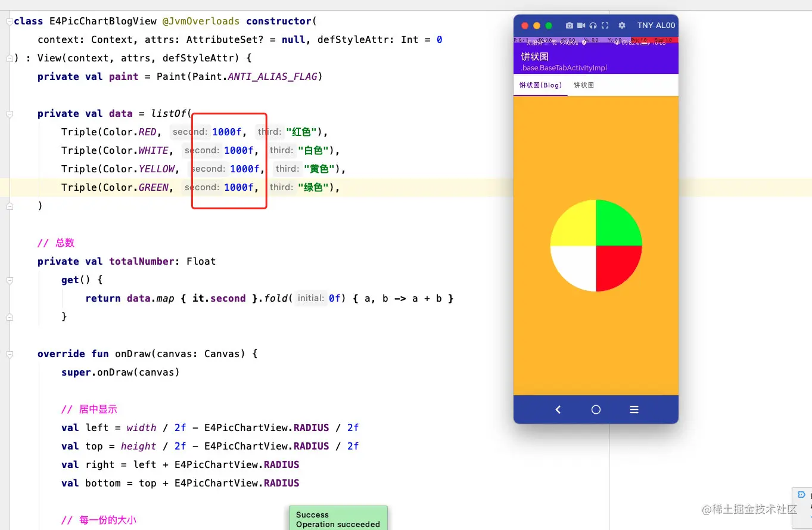Screen dimensions: 812x530
Task: Collapse the onDraw function fold
Action: [x=10, y=354]
